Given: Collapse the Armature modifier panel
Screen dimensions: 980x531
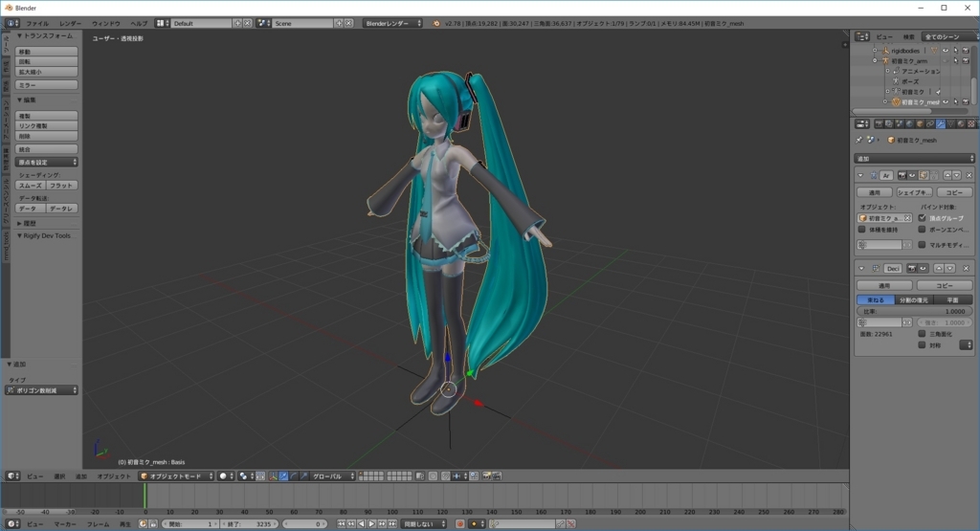Looking at the screenshot, I should [860, 175].
